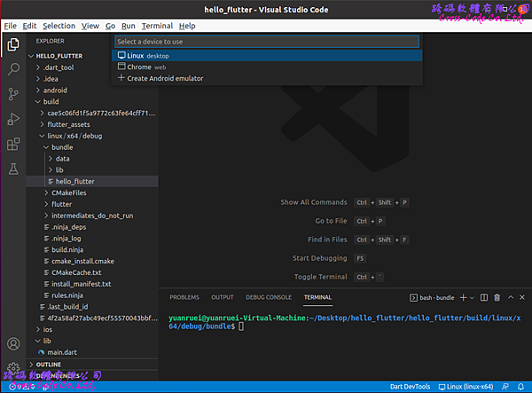The image size is (532, 393).
Task: Open the new terminal launch profile dropdown
Action: (473, 297)
